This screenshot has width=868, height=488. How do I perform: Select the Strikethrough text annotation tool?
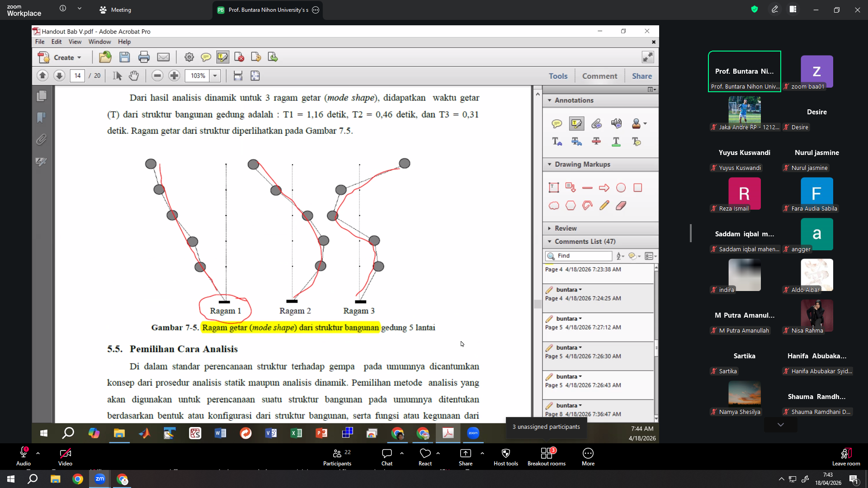(x=596, y=141)
